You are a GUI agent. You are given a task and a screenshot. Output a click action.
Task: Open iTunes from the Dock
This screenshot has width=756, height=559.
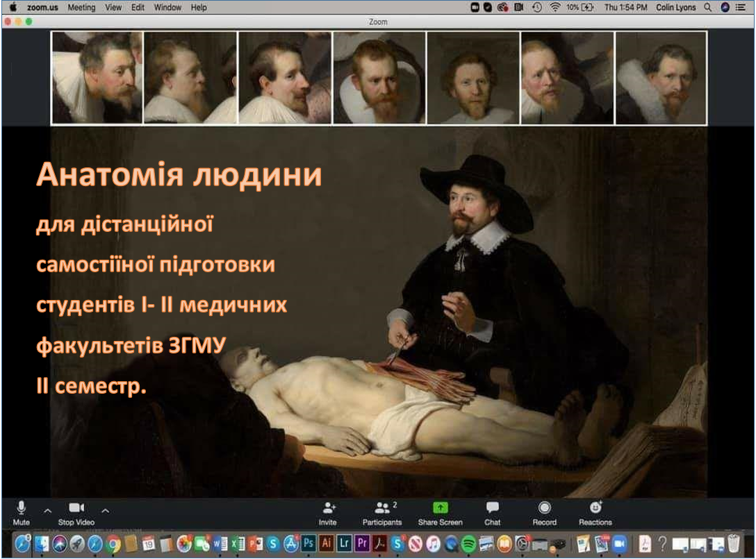[x=433, y=544]
